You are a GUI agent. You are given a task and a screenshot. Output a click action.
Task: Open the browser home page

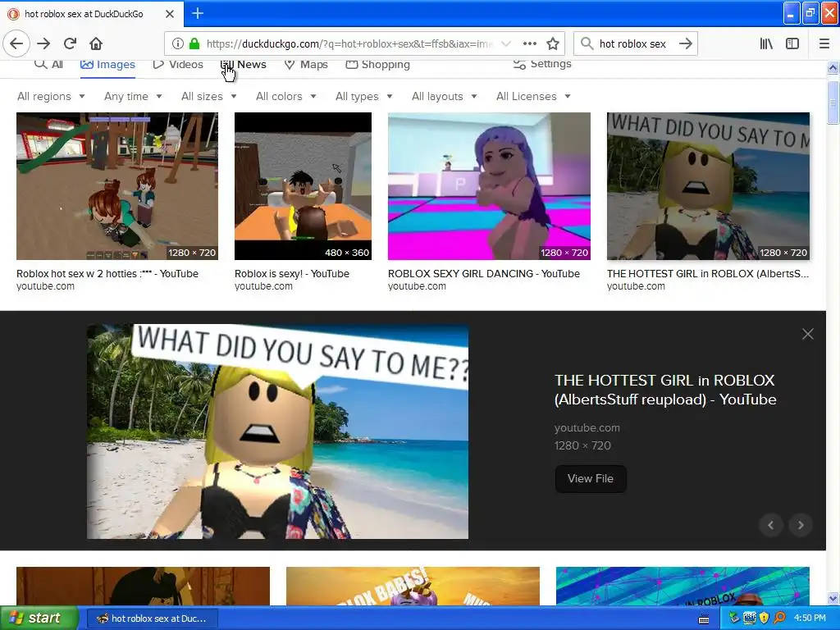coord(95,43)
